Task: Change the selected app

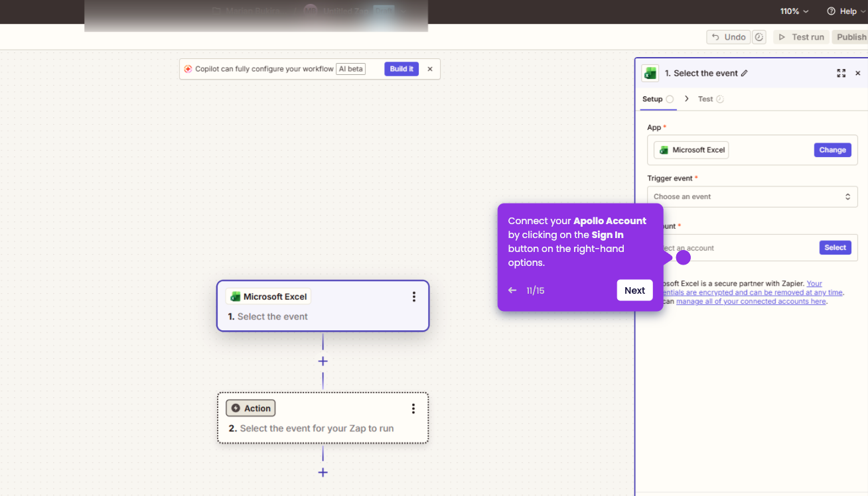Action: pyautogui.click(x=832, y=150)
